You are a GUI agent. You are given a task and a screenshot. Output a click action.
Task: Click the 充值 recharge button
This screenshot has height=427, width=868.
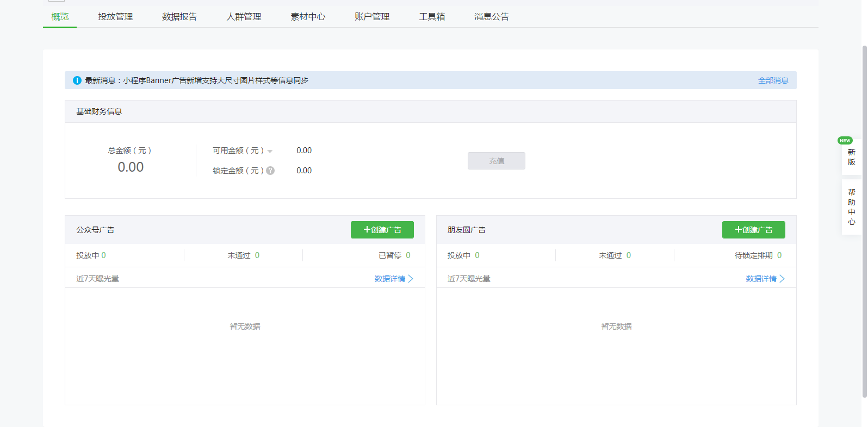tap(497, 161)
